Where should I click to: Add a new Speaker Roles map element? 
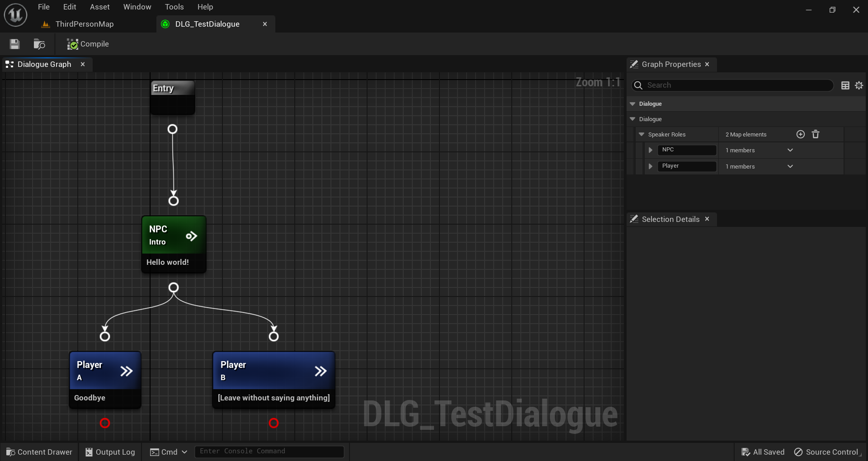(801, 134)
